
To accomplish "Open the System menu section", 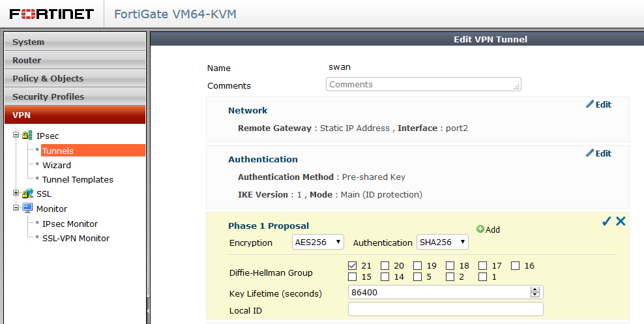I will [74, 42].
